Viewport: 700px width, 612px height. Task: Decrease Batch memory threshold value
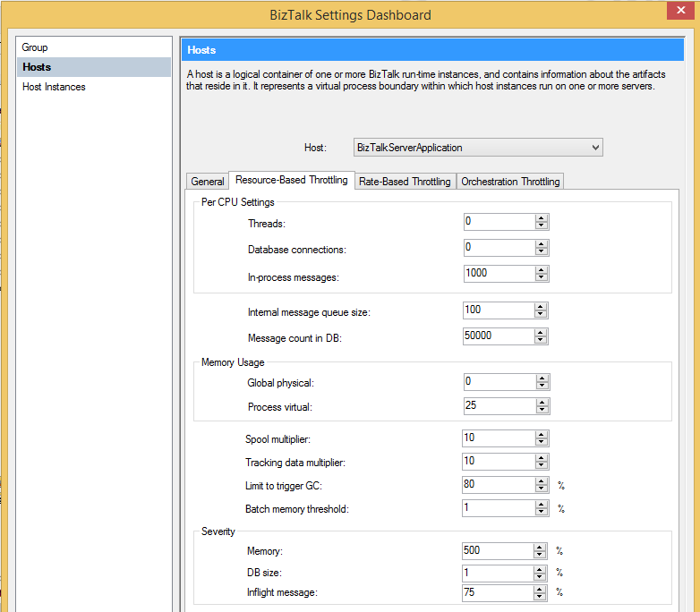coord(542,512)
